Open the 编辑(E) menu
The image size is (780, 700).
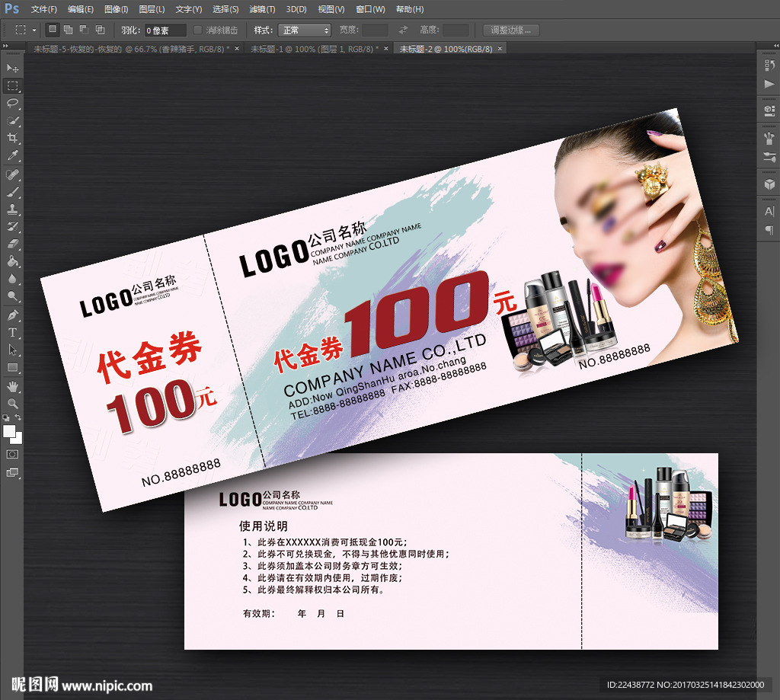pos(81,9)
